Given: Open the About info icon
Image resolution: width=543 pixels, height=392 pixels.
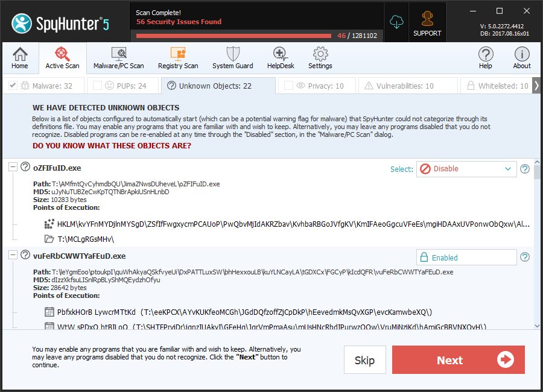Looking at the screenshot, I should point(522,58).
